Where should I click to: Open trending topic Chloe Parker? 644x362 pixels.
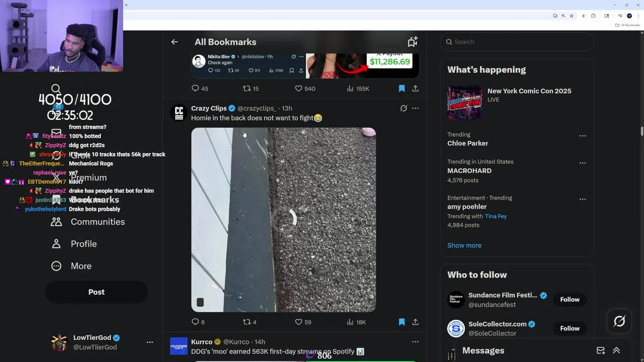tap(467, 143)
